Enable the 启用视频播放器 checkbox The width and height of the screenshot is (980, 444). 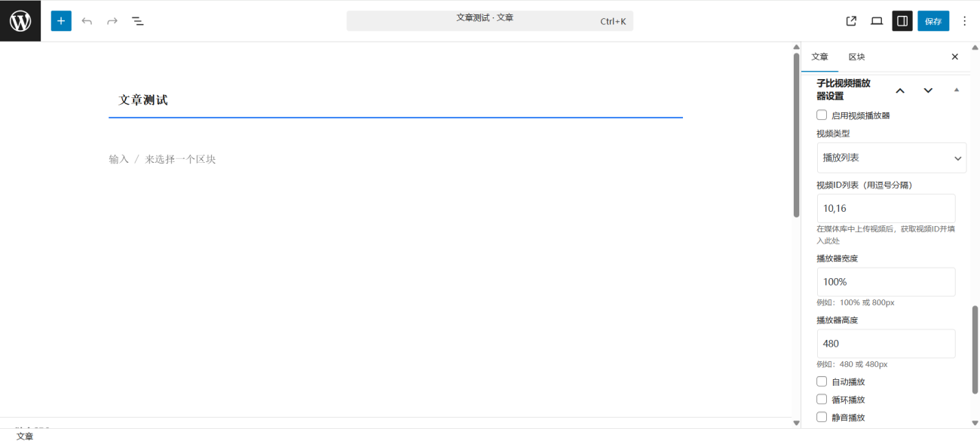[822, 115]
